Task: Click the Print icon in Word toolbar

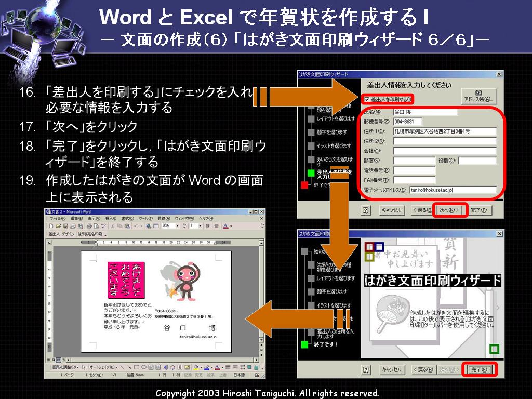Action: pyautogui.click(x=89, y=227)
